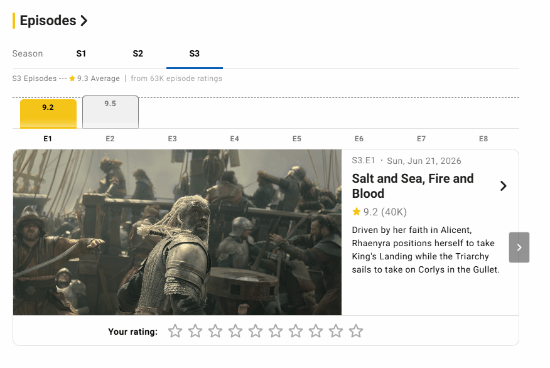Click the E7 episode label
Screen dimensions: 550x368
[421, 139]
